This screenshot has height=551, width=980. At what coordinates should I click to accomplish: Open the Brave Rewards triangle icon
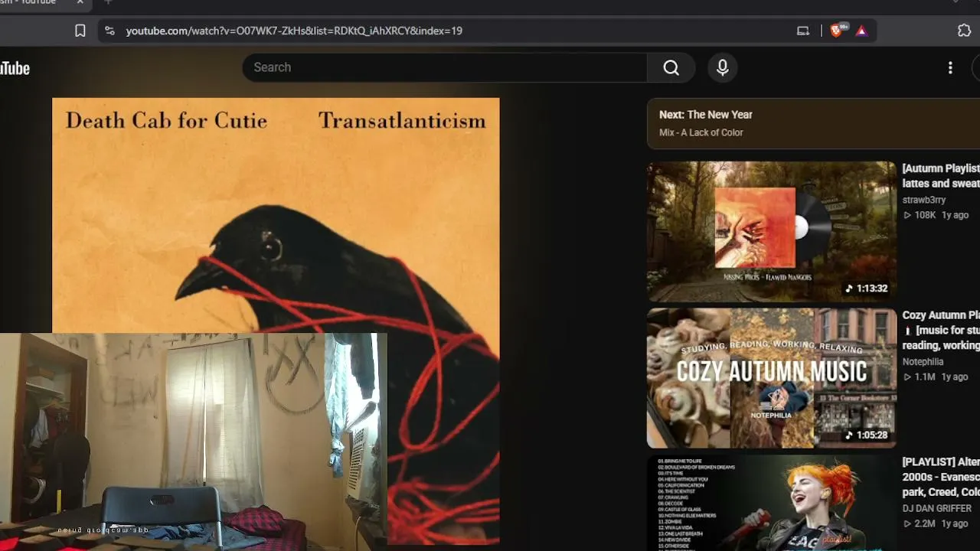click(x=861, y=31)
